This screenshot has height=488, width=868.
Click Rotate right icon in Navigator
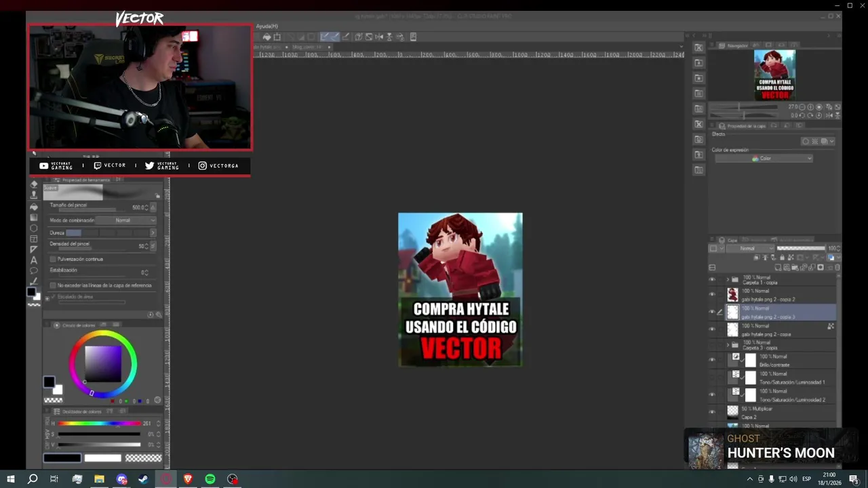tap(810, 115)
